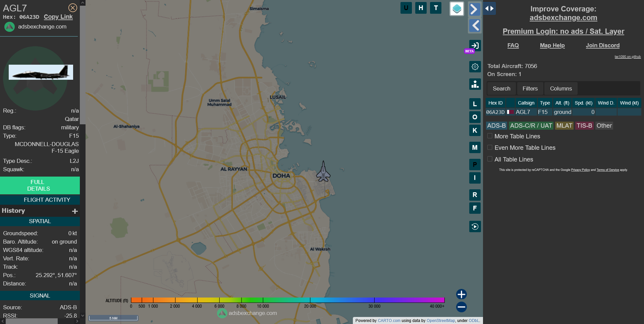Click the right chevron sidebar arrow

click(x=474, y=9)
